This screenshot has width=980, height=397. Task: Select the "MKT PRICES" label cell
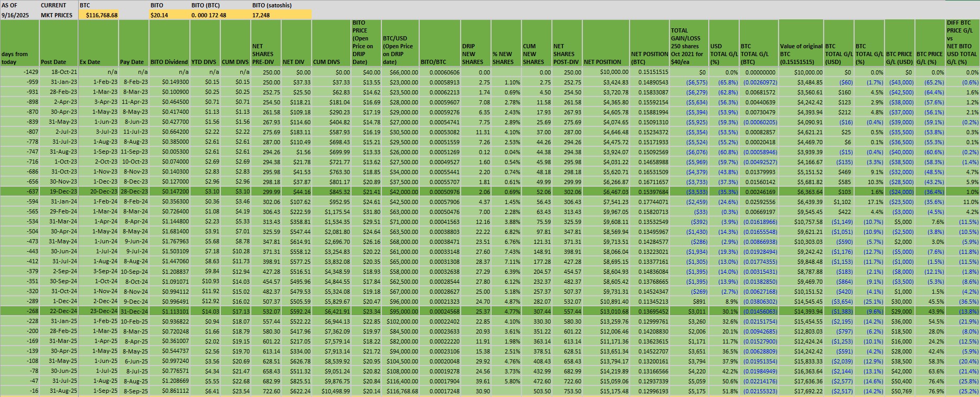(x=59, y=15)
